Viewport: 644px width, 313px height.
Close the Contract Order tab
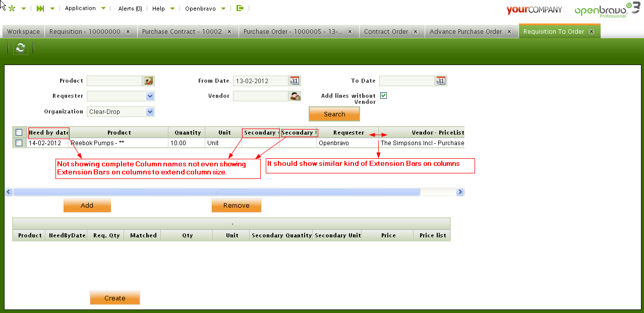click(x=415, y=31)
